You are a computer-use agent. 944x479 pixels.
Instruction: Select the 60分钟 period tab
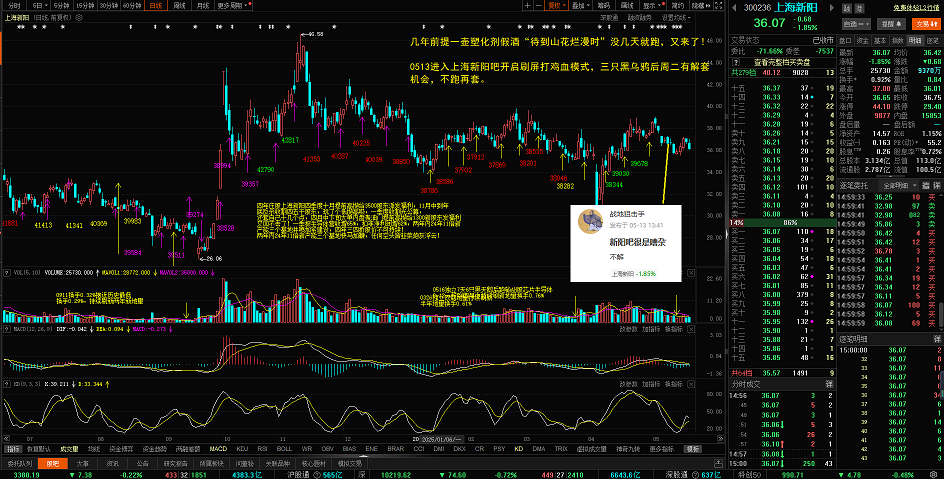click(132, 5)
